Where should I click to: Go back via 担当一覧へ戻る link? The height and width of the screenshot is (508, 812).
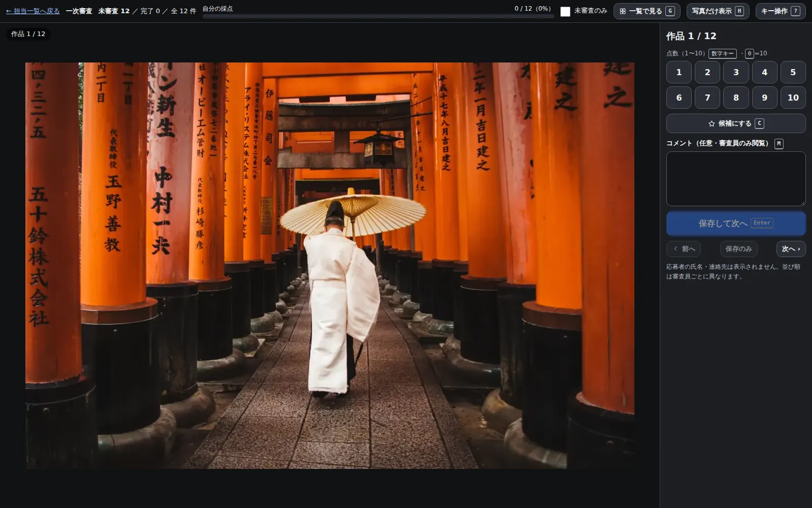point(33,11)
